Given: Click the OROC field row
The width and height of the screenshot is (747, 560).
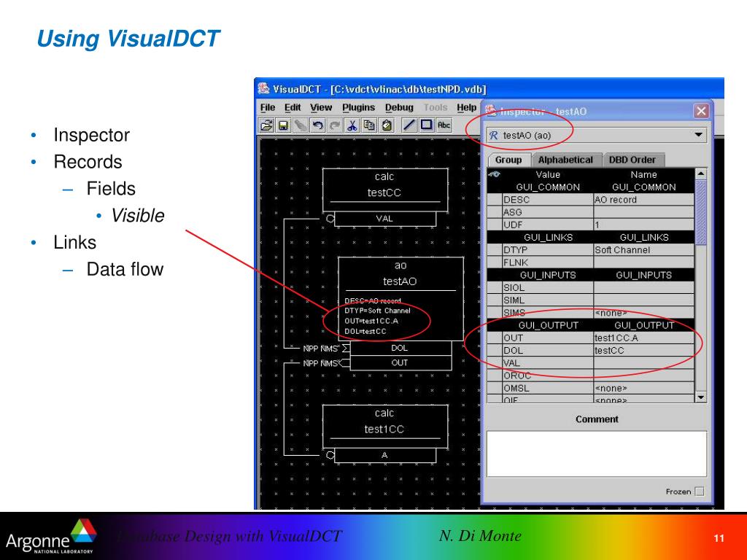Looking at the screenshot, I should click(591, 376).
